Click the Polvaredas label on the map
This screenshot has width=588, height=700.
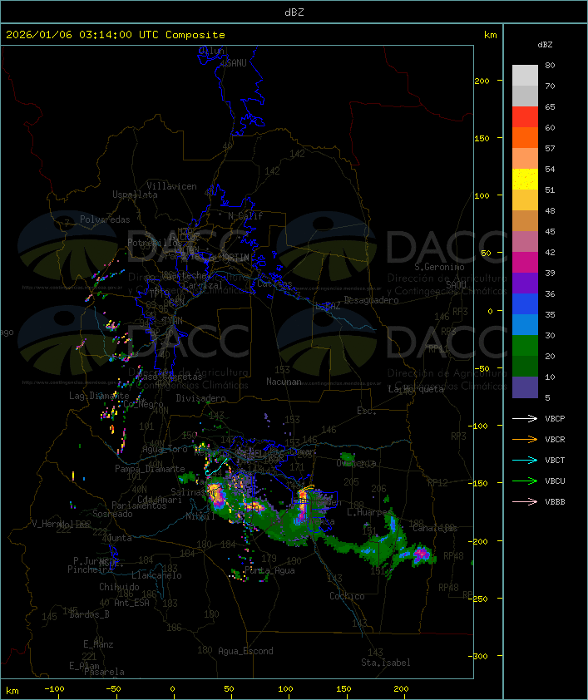pyautogui.click(x=105, y=219)
